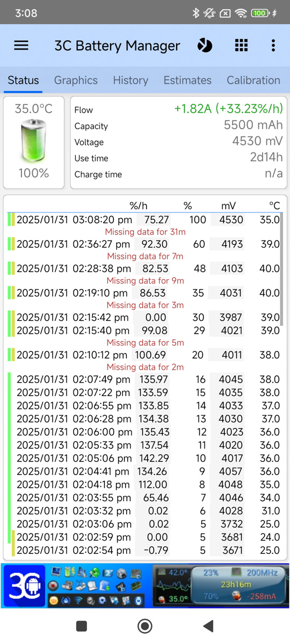Open the apps grid icon

coord(242,46)
